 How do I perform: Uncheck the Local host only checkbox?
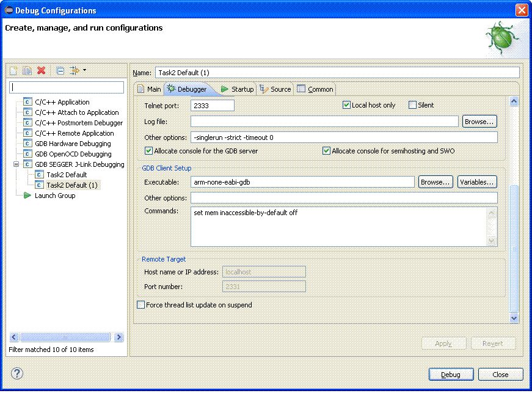(347, 105)
